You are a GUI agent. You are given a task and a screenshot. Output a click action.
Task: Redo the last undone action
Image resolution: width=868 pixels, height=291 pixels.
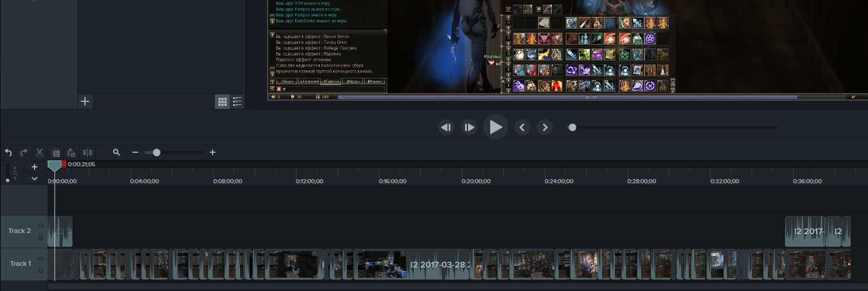(24, 153)
